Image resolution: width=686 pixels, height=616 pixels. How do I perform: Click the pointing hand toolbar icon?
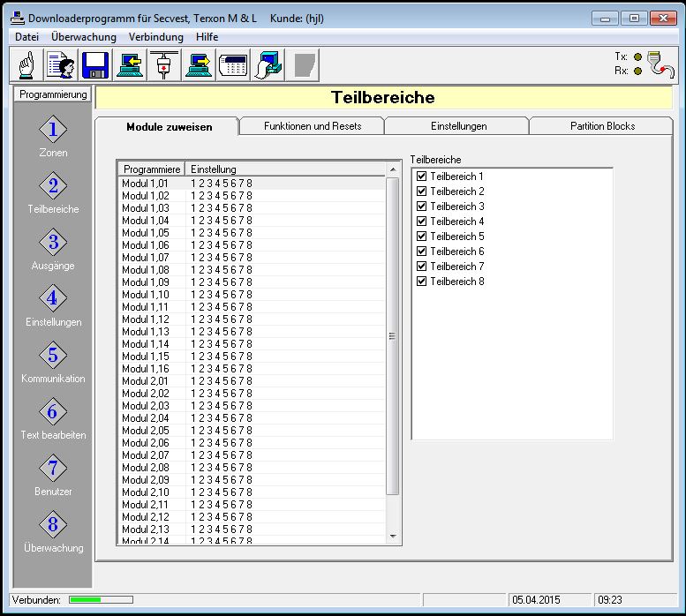tap(26, 66)
